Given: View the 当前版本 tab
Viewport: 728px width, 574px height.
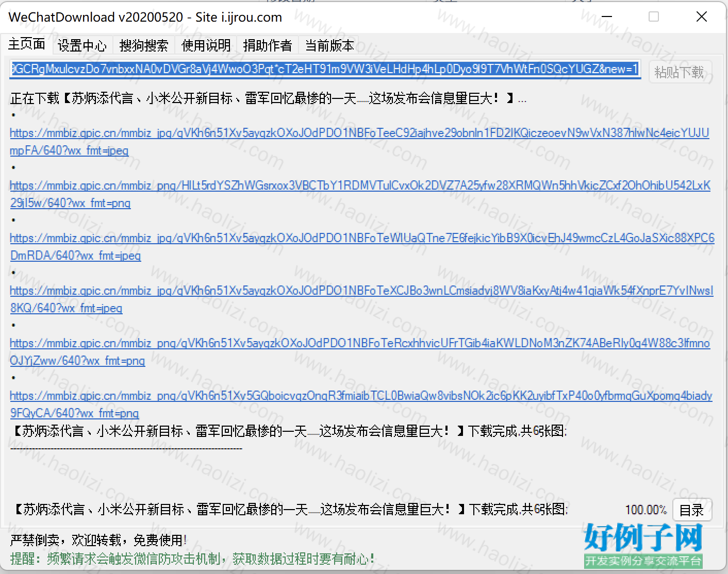Looking at the screenshot, I should tap(330, 45).
